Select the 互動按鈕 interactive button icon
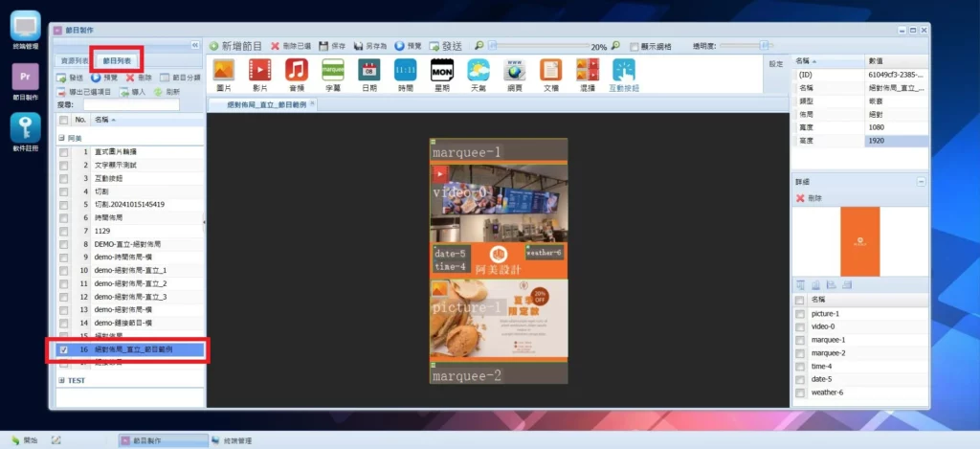This screenshot has height=449, width=980. (x=624, y=70)
